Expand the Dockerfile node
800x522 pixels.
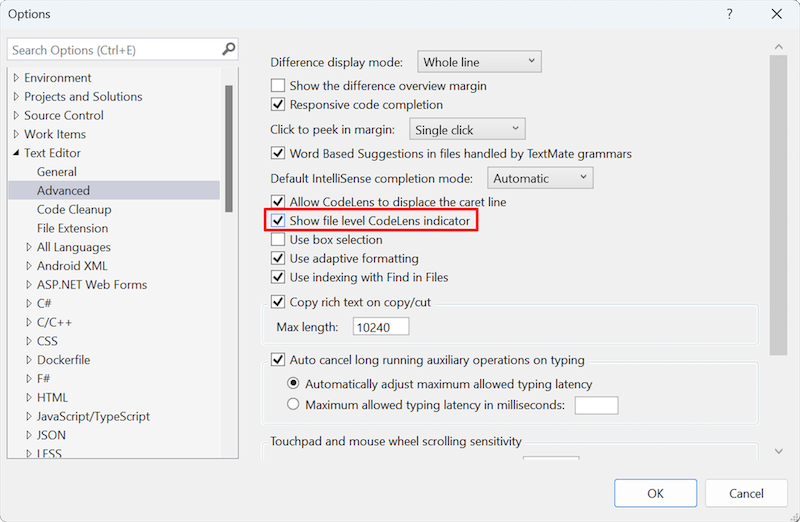pyautogui.click(x=29, y=360)
